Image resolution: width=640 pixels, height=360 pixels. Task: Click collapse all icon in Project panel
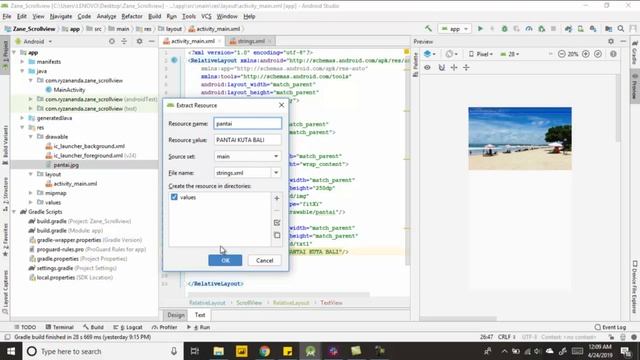124,41
